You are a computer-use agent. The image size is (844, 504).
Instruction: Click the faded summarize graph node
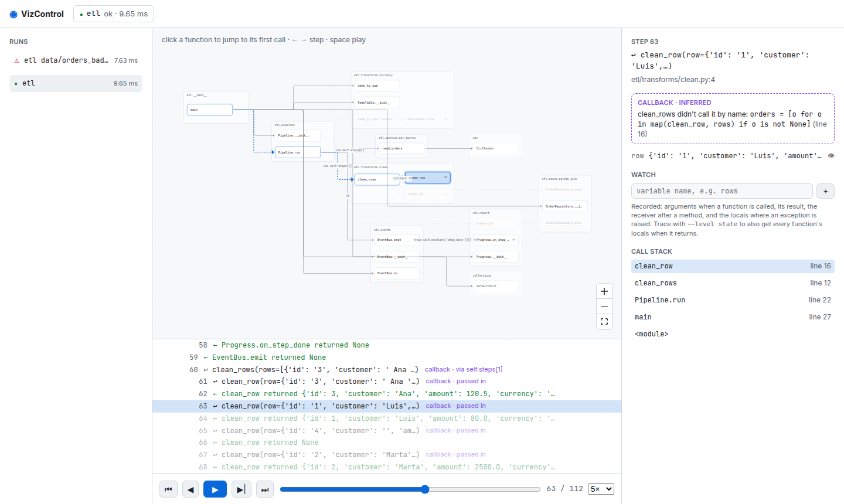(496, 223)
